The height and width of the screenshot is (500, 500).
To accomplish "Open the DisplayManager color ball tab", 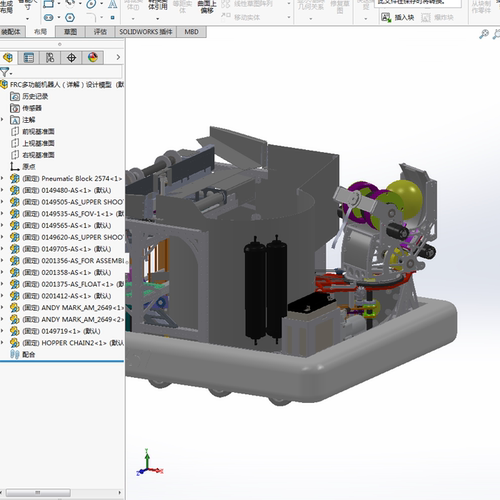I will tap(93, 57).
